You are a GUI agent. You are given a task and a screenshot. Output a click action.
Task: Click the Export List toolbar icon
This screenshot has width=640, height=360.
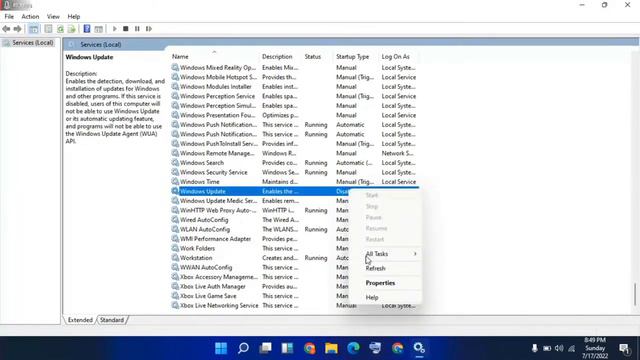[x=71, y=29]
